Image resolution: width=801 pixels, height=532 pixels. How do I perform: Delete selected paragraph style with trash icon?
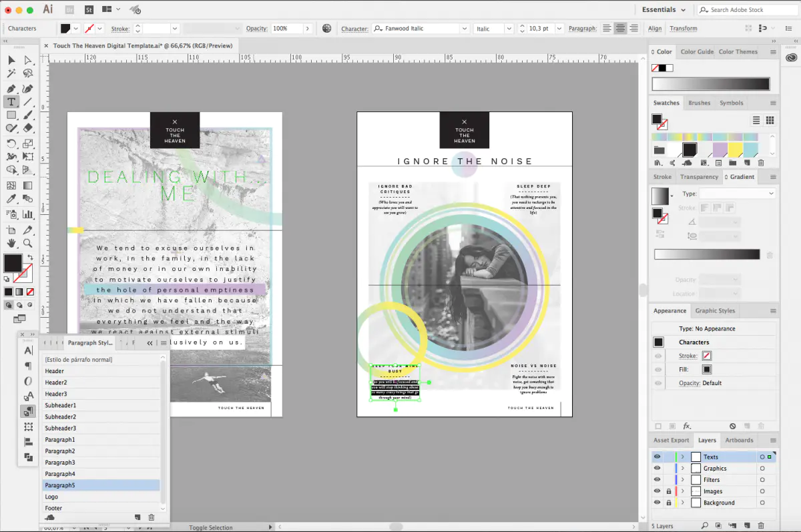coord(152,517)
